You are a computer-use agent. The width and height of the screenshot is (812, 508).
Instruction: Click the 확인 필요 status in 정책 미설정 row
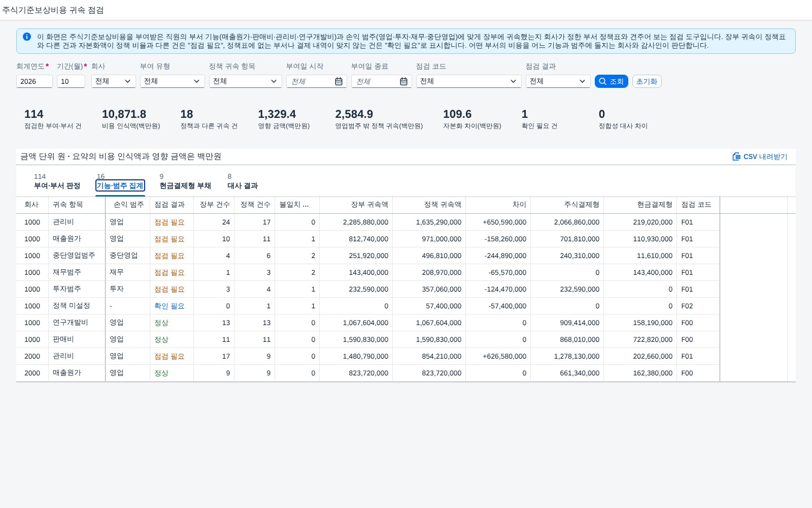coord(170,306)
